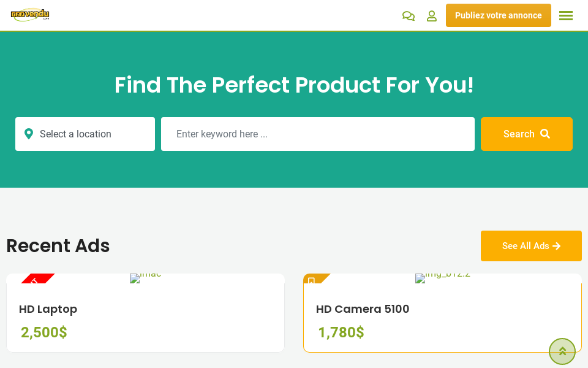The height and width of the screenshot is (368, 588).
Task: Open the chat messages icon
Action: [408, 16]
